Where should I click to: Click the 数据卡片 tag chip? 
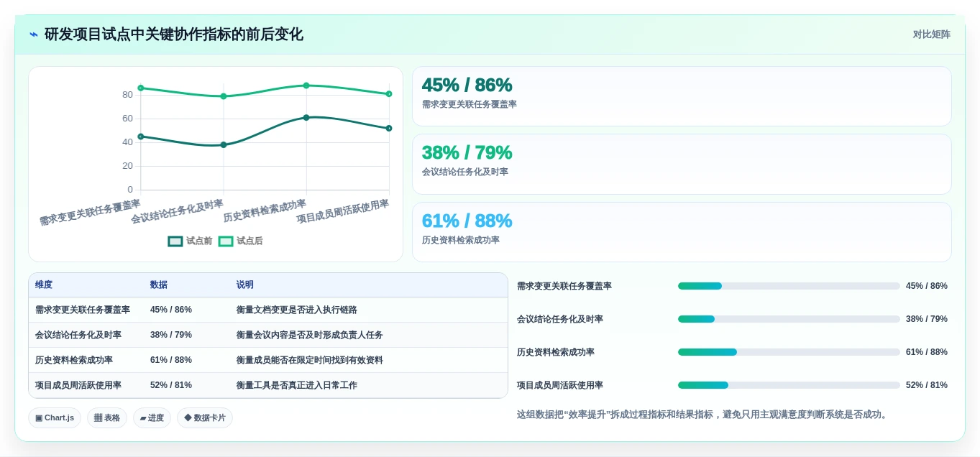(x=205, y=418)
